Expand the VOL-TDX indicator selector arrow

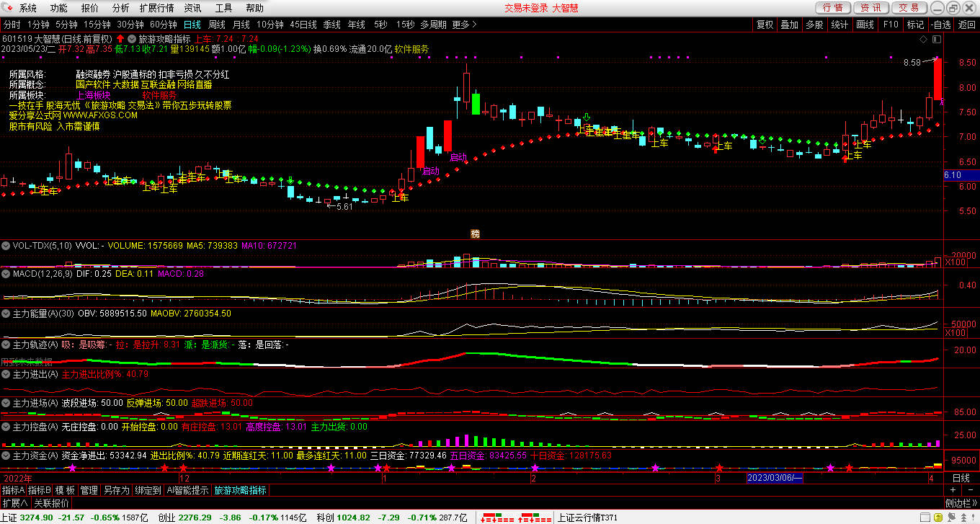tap(6, 246)
